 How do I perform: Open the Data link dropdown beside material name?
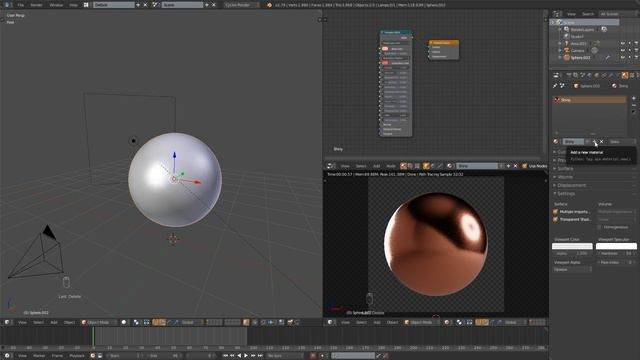pos(622,142)
